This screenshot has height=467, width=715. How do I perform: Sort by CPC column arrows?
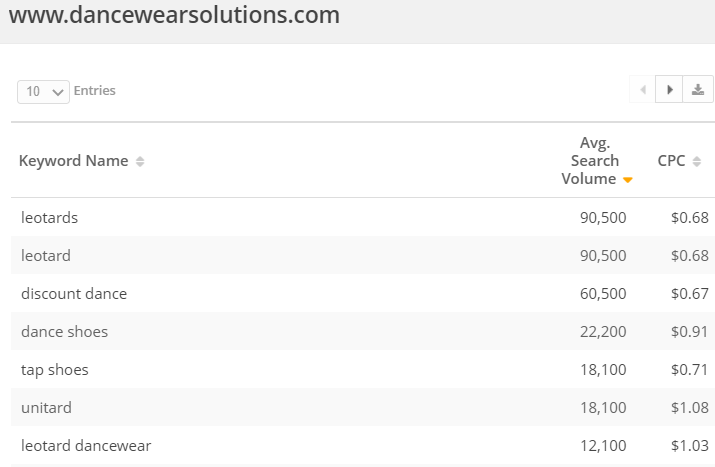tap(696, 161)
